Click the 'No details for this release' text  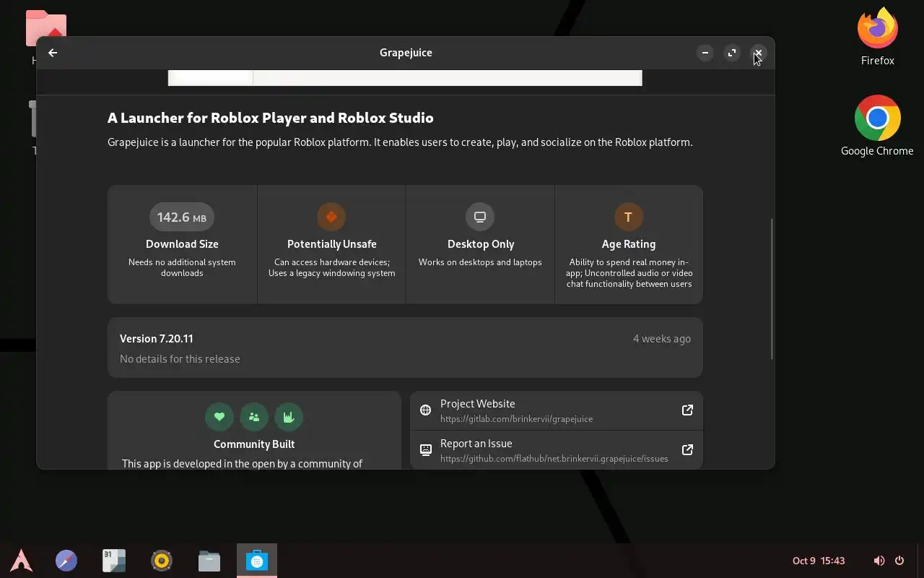pos(180,358)
